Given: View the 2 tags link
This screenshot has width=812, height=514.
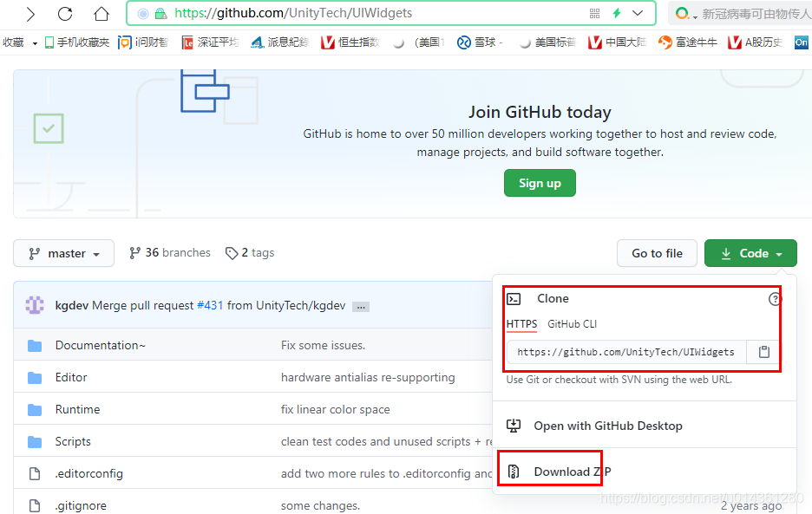Looking at the screenshot, I should click(250, 252).
